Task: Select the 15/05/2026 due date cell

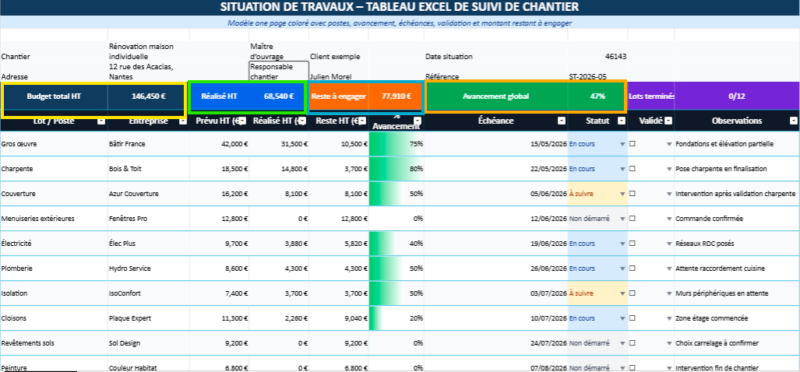Action: 495,144
